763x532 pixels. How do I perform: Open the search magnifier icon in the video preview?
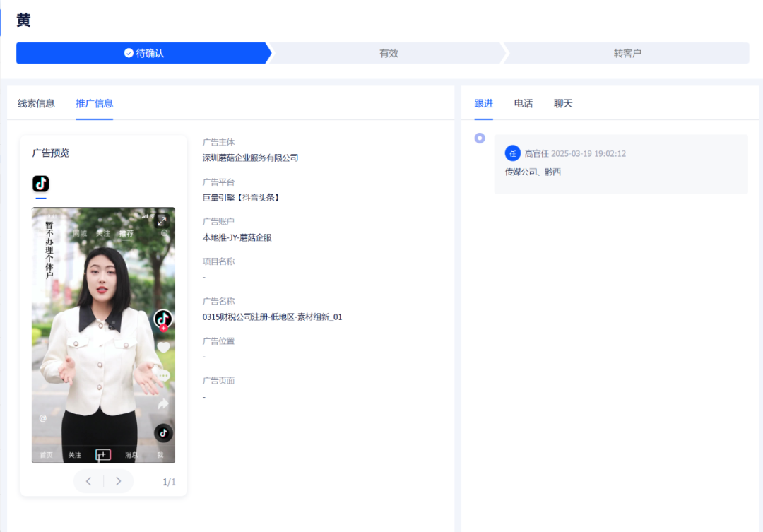165,232
